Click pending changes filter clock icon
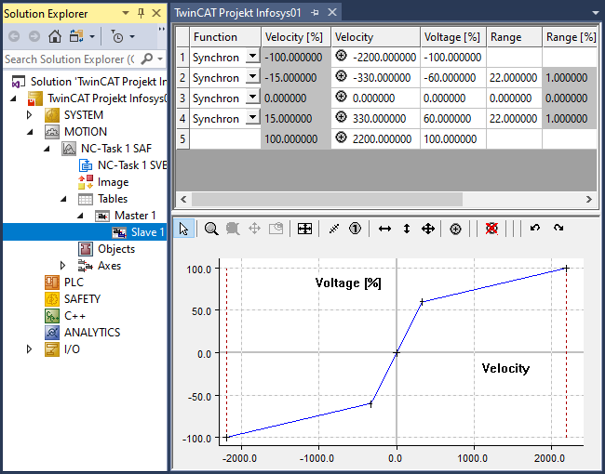 coord(117,36)
